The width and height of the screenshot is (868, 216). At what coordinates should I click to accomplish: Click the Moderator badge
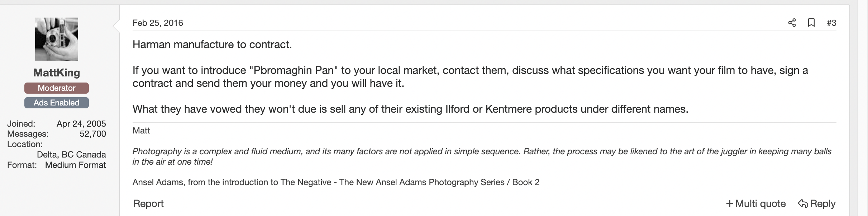coord(57,88)
